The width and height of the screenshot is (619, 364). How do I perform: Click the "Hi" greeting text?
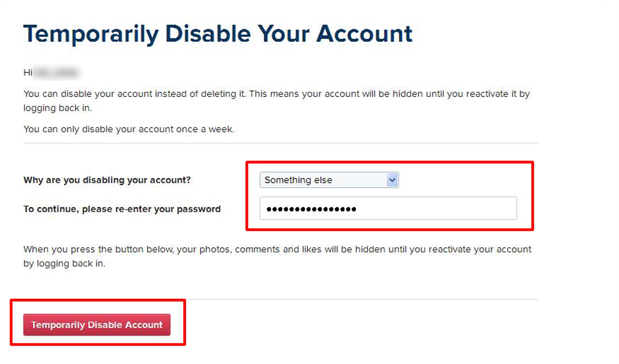coord(28,73)
